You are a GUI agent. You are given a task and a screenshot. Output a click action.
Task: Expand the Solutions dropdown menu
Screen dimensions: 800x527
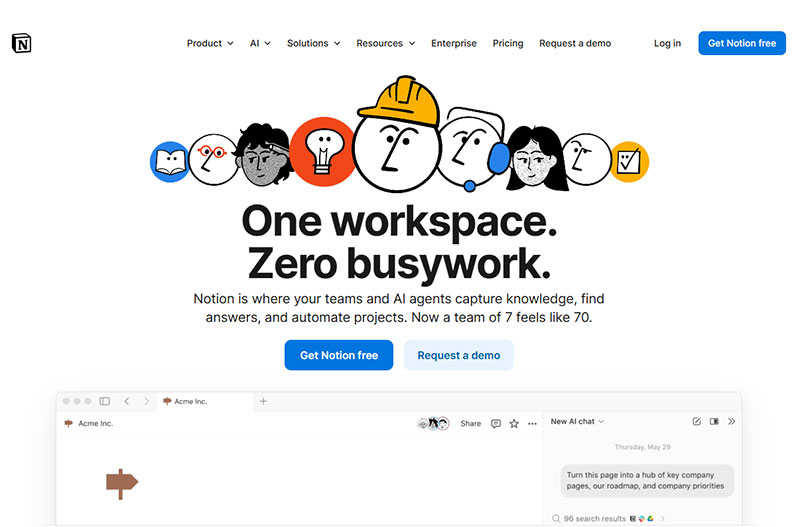(313, 43)
